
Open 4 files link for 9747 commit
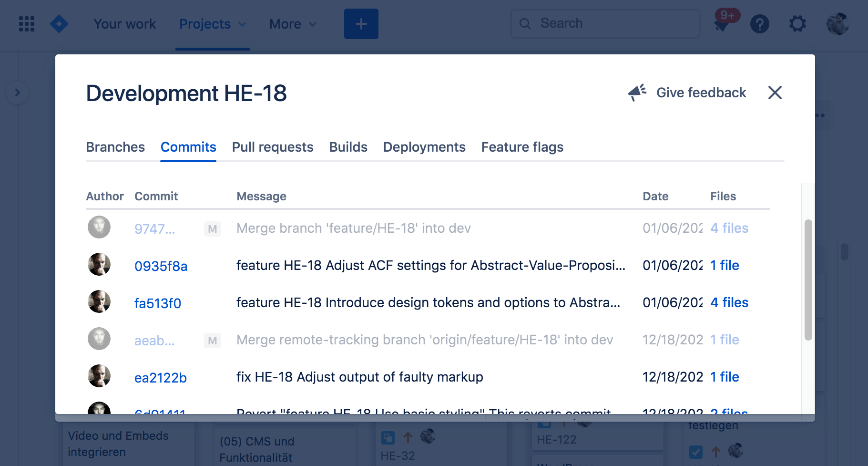click(729, 228)
